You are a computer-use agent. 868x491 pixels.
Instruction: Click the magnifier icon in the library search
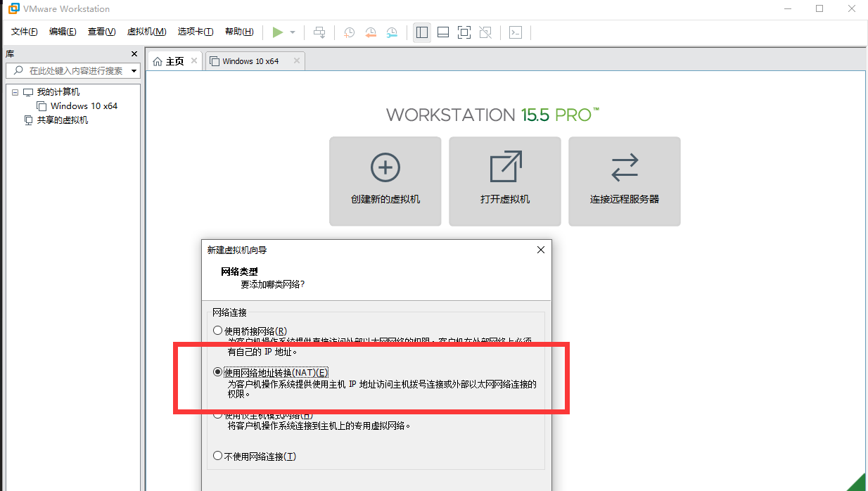pyautogui.click(x=18, y=70)
